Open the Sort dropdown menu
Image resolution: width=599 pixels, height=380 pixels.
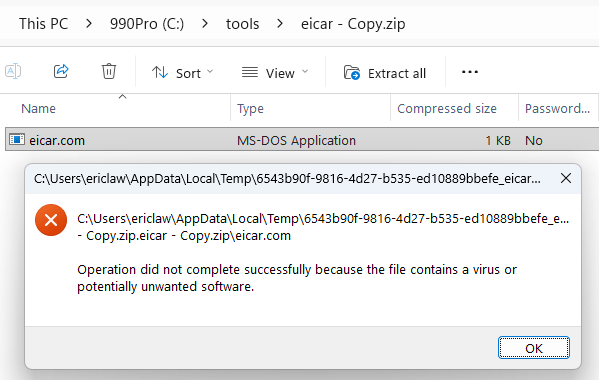[183, 73]
